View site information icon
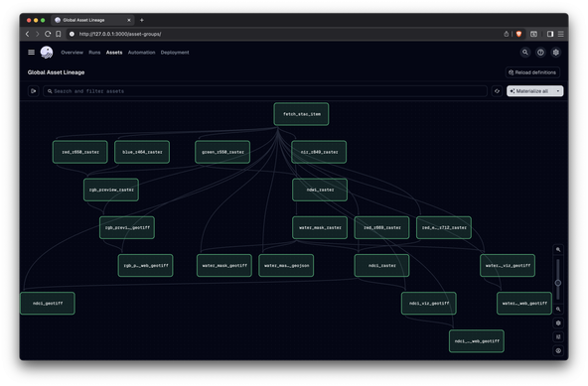Screen dimensions: 588x386 coord(72,34)
